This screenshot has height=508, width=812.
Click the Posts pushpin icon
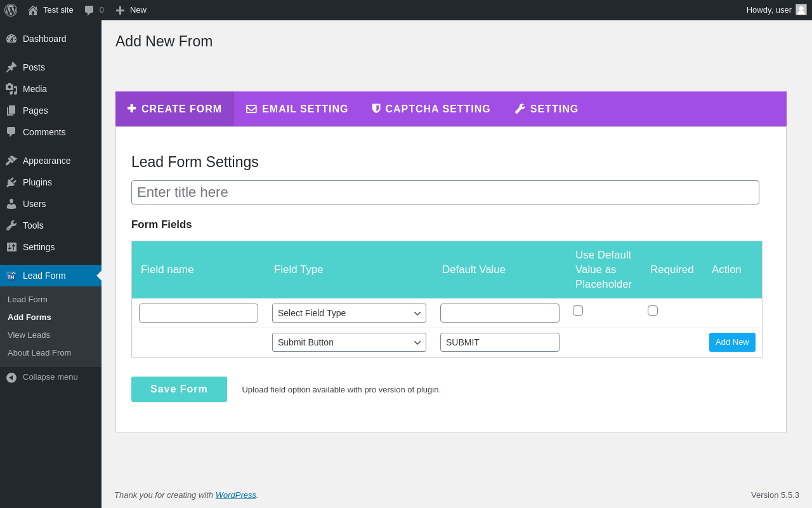(x=11, y=67)
